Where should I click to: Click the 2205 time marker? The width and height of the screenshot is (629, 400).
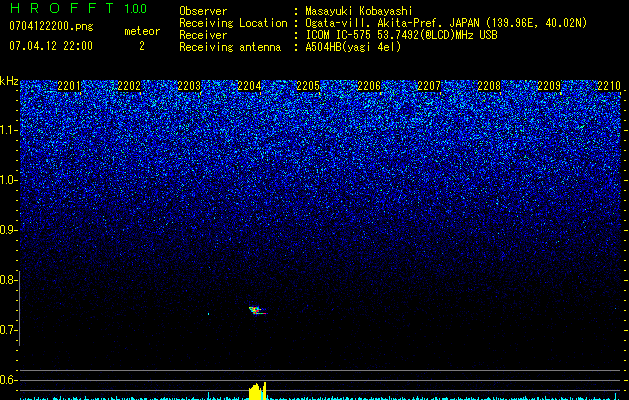pos(308,86)
